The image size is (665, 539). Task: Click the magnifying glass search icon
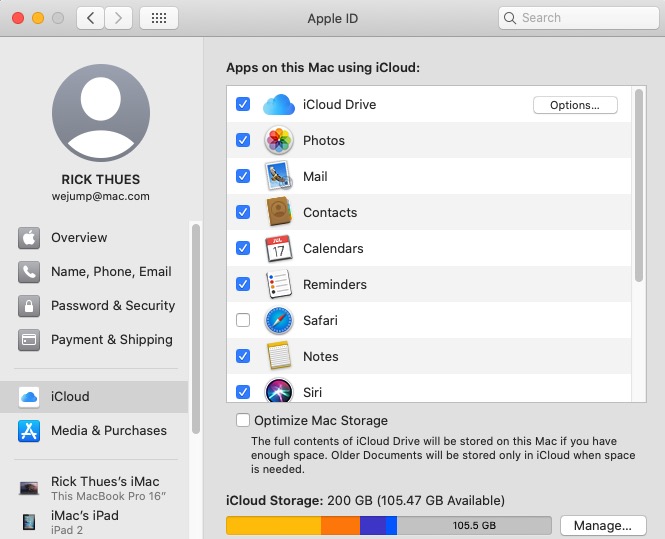pos(510,18)
